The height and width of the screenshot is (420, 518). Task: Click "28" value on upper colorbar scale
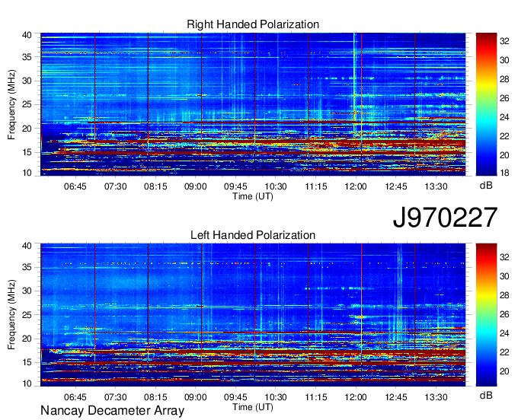coord(504,79)
